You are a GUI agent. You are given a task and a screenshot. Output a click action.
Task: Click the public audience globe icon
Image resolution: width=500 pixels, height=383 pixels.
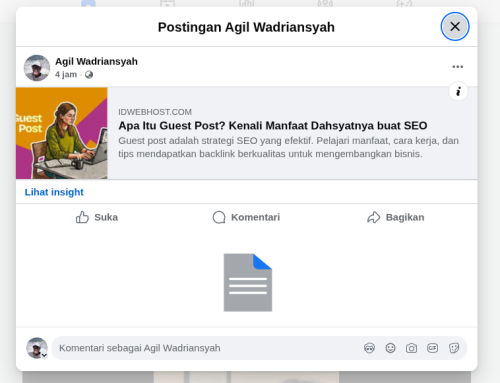(89, 75)
